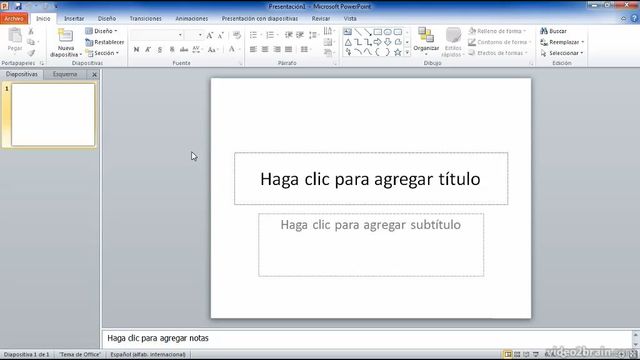The width and height of the screenshot is (640, 360).
Task: Close the slides pane with X
Action: click(95, 74)
